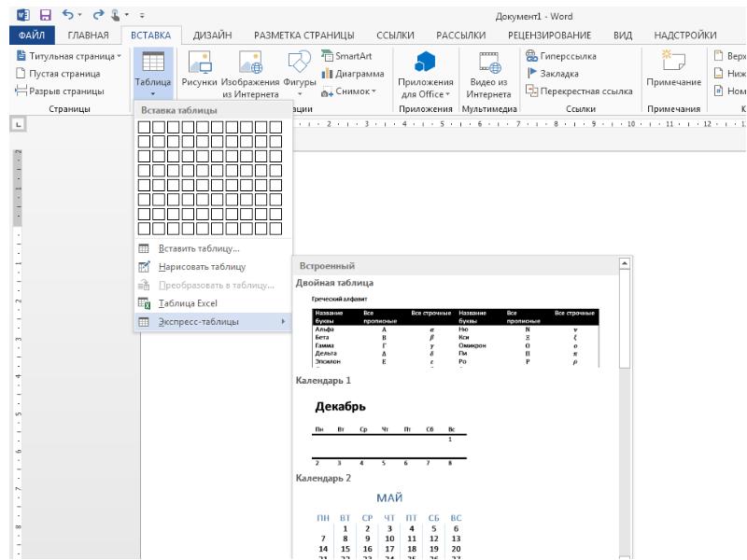Image resolution: width=747 pixels, height=560 pixels.
Task: Expand the Титульная страница dropdown
Action: [120, 56]
